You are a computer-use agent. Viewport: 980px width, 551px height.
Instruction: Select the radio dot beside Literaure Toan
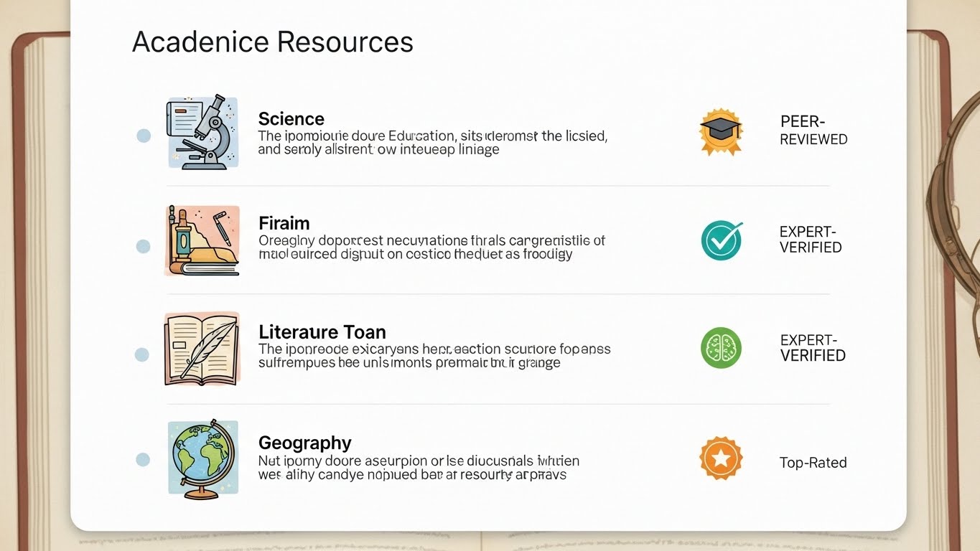pyautogui.click(x=142, y=354)
